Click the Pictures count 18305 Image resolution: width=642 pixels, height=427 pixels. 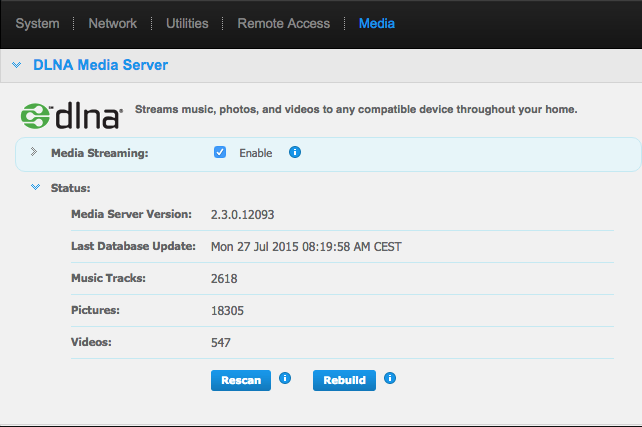point(227,310)
